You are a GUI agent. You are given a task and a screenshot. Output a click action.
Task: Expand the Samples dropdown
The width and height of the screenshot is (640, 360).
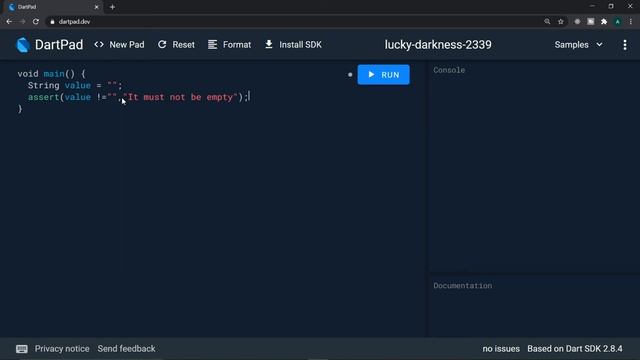[x=578, y=45]
